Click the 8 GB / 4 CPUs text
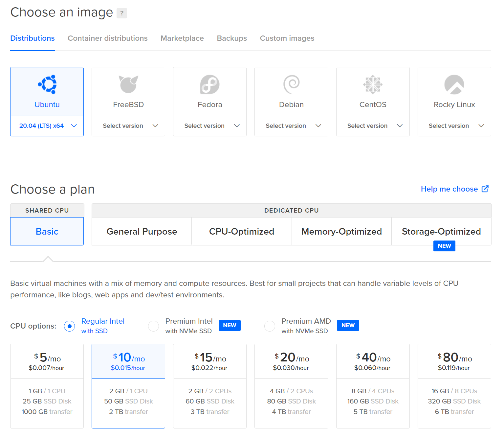The image size is (504, 438). pyautogui.click(x=373, y=391)
